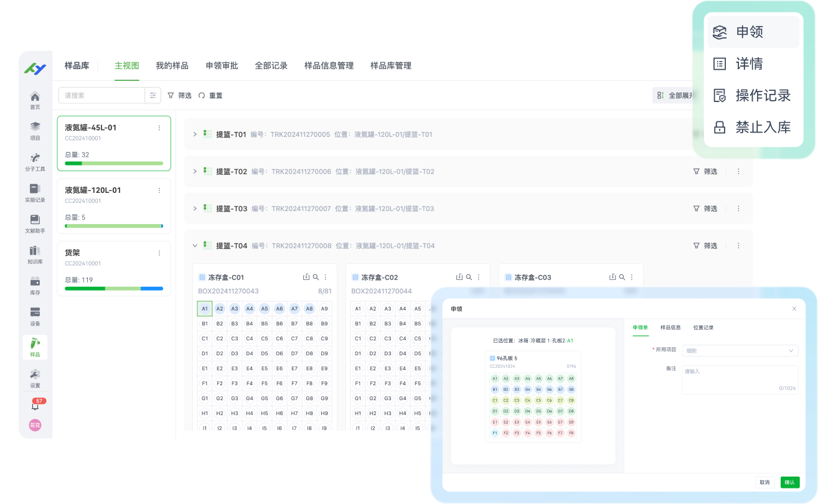This screenshot has width=818, height=504.
Task: Search within 冻存盒-C02 box
Action: tap(469, 278)
